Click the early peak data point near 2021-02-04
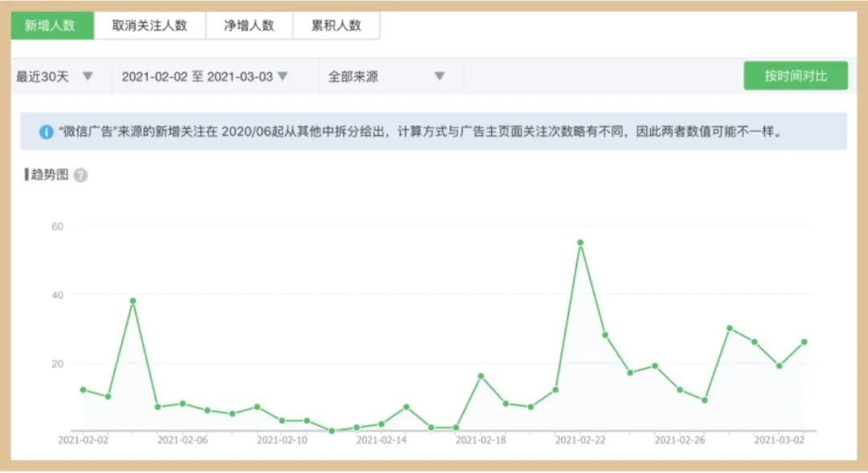The height and width of the screenshot is (473, 868). click(133, 299)
